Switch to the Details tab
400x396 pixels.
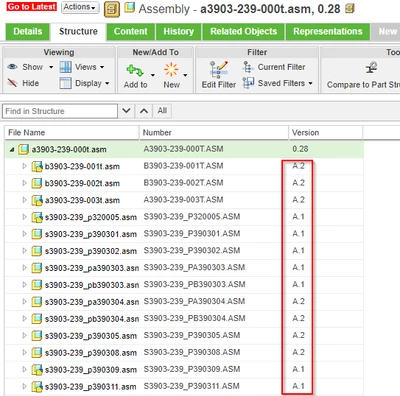(x=28, y=32)
